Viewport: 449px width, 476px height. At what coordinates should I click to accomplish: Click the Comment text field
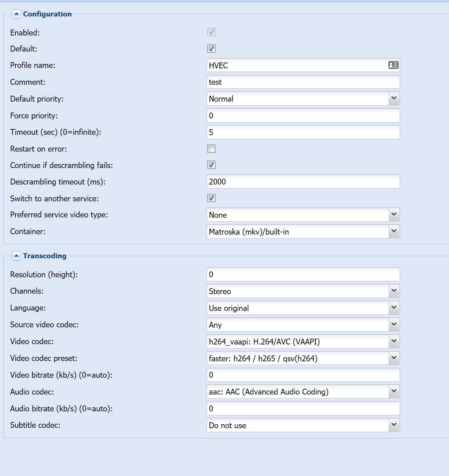[x=303, y=82]
